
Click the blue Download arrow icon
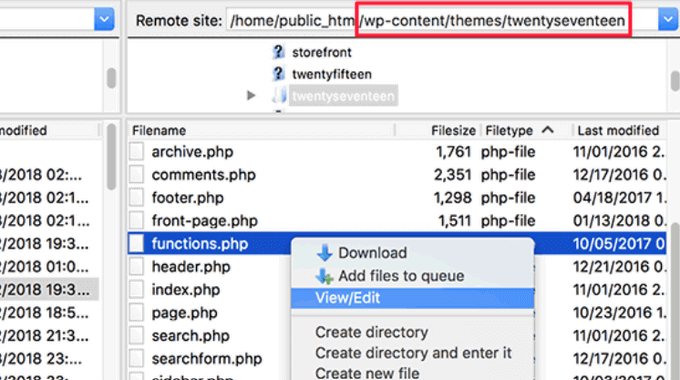click(324, 252)
